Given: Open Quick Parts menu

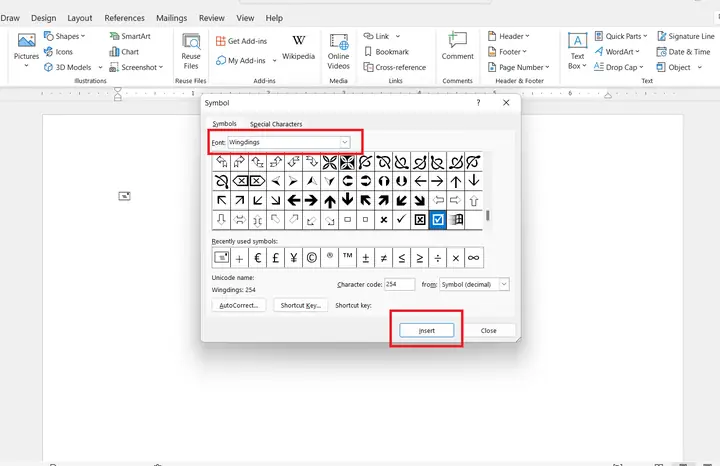Looking at the screenshot, I should pyautogui.click(x=621, y=36).
